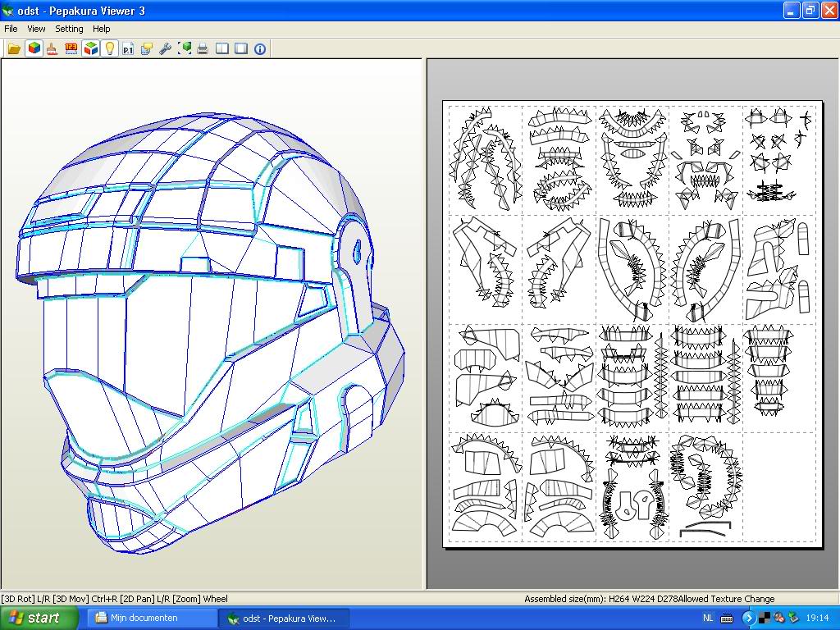The height and width of the screenshot is (630, 840).
Task: Click the 123 edge ID icon
Action: [x=71, y=49]
